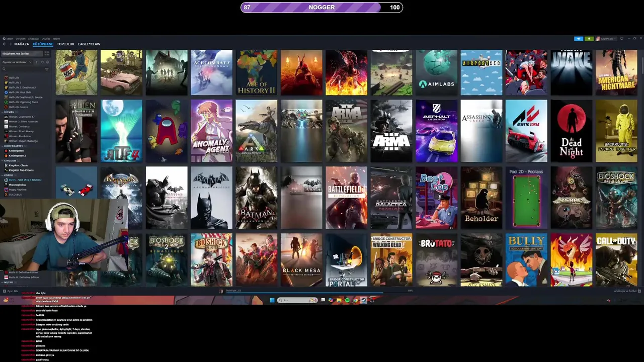Open Arkadaşlar ve Sohbet bottom right

628,291
